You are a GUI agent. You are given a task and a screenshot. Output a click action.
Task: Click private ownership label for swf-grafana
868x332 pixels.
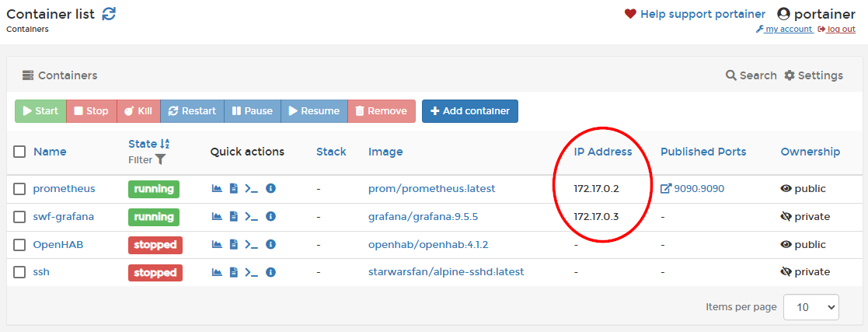805,217
